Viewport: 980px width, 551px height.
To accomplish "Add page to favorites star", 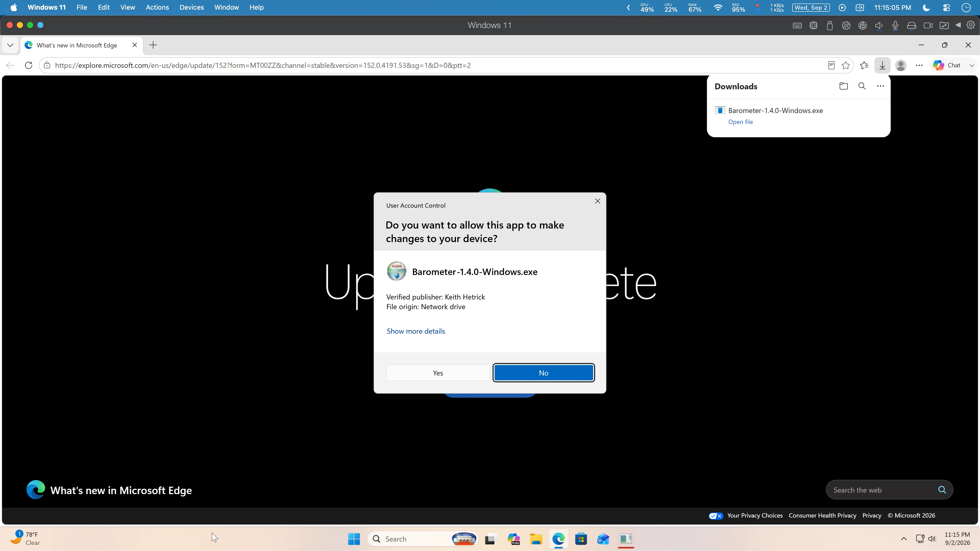I will pyautogui.click(x=845, y=65).
